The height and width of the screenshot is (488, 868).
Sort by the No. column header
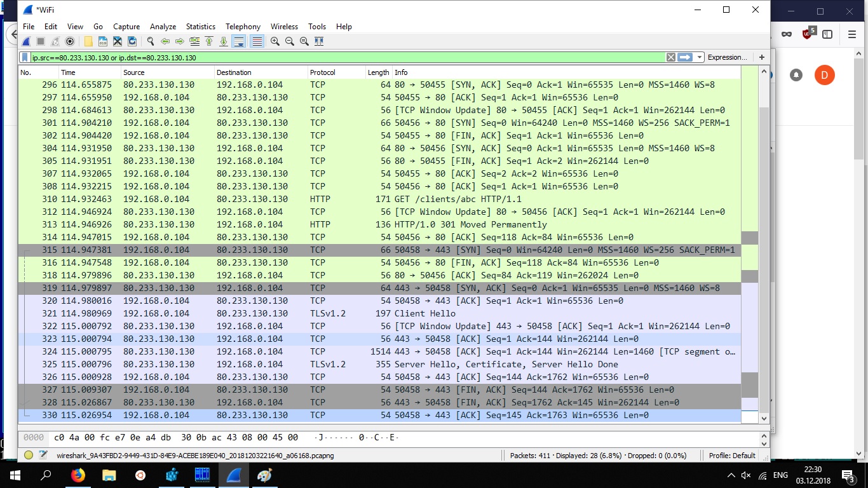[x=38, y=72]
